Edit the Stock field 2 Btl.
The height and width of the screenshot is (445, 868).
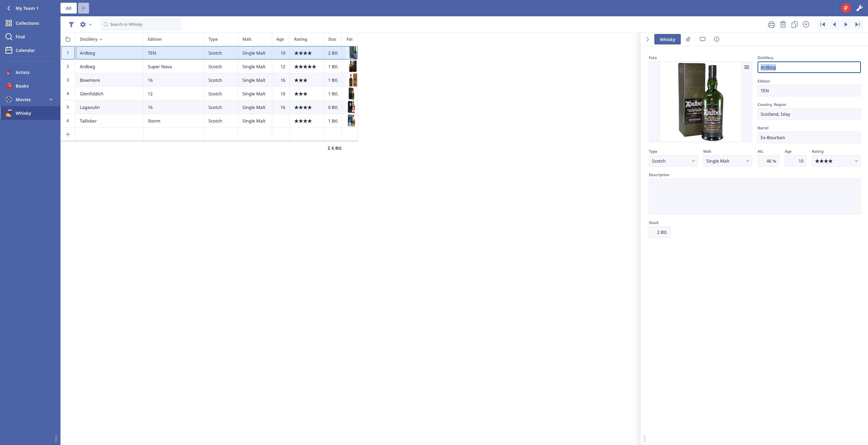(x=659, y=232)
